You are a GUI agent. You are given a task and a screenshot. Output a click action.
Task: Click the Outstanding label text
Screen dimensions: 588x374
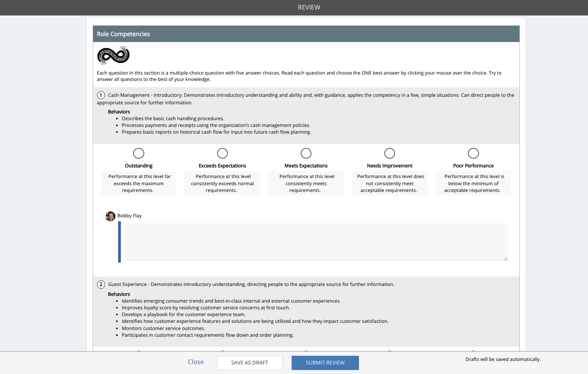coord(139,166)
